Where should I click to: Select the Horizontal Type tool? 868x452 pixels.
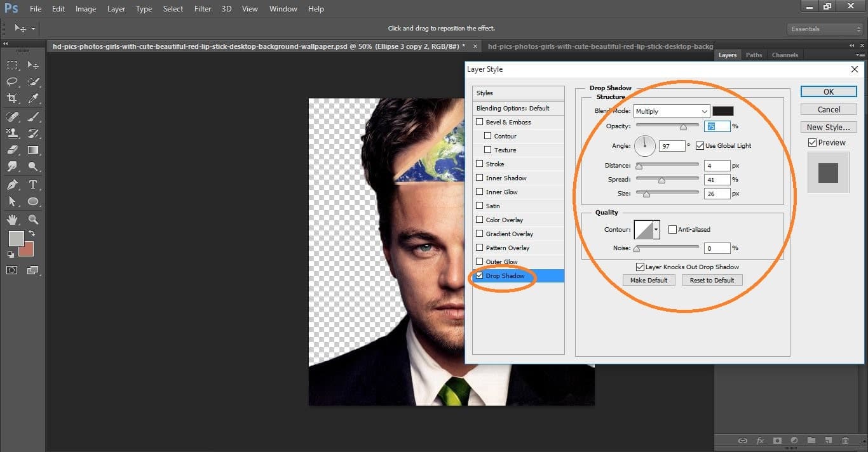[33, 184]
